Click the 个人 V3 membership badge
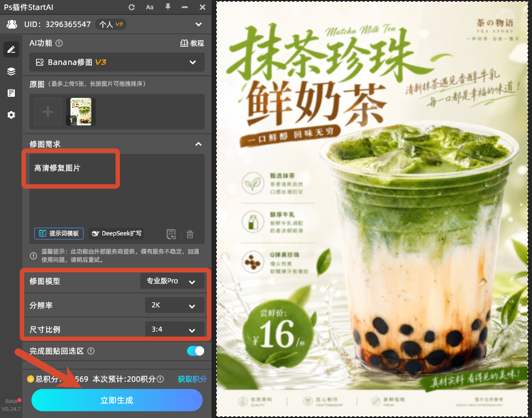 111,24
